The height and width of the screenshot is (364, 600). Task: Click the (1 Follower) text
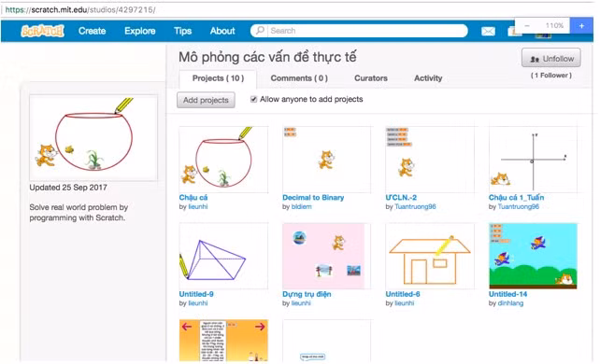click(551, 76)
